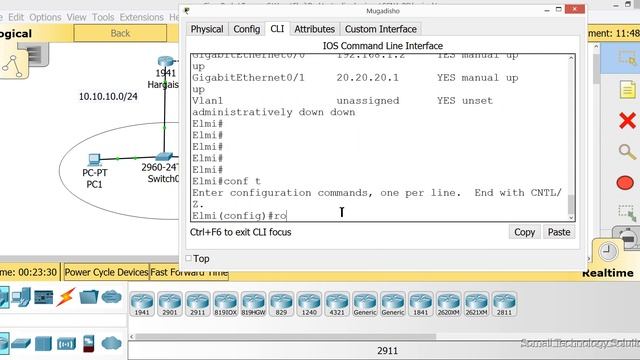Click the PC1 device in workspace
640x360 pixels.
coord(94,160)
